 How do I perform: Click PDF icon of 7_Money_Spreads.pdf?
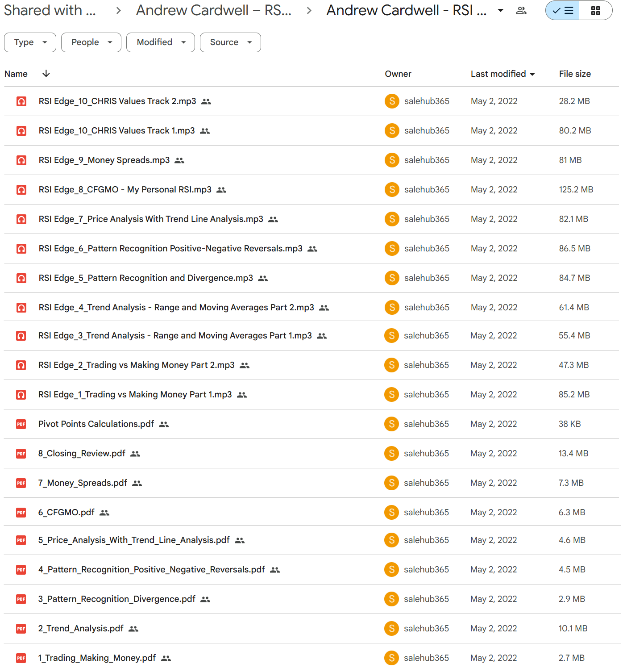pyautogui.click(x=21, y=483)
